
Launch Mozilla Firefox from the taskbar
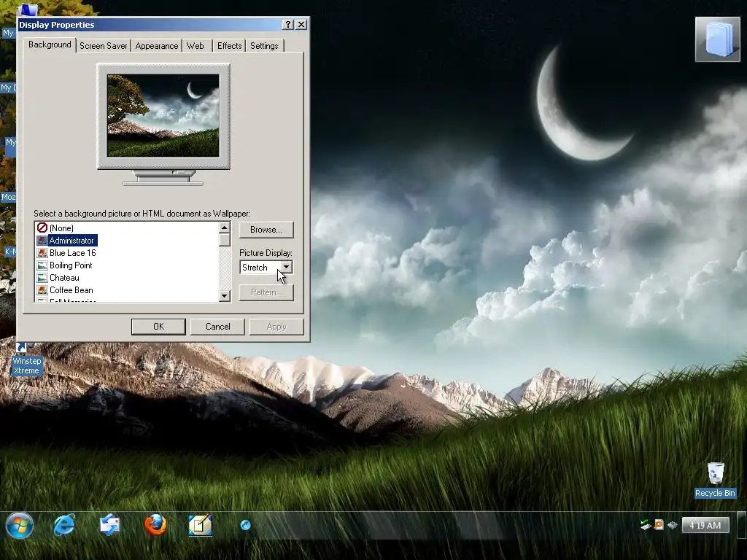point(155,525)
